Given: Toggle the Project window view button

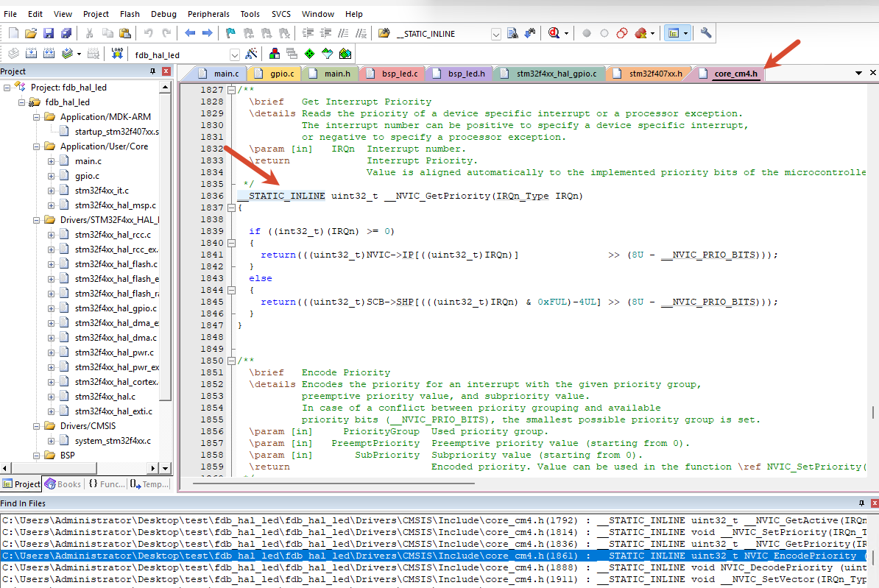Looking at the screenshot, I should [x=674, y=34].
